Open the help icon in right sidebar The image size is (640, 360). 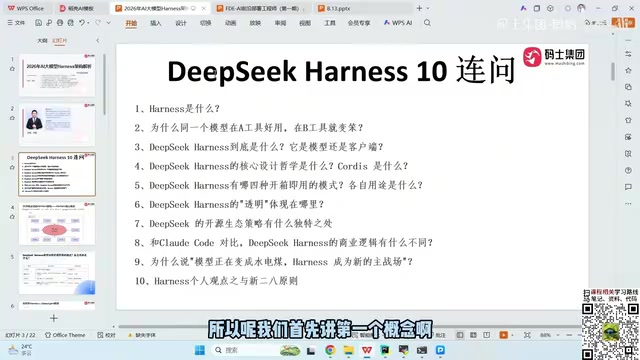coord(628,170)
